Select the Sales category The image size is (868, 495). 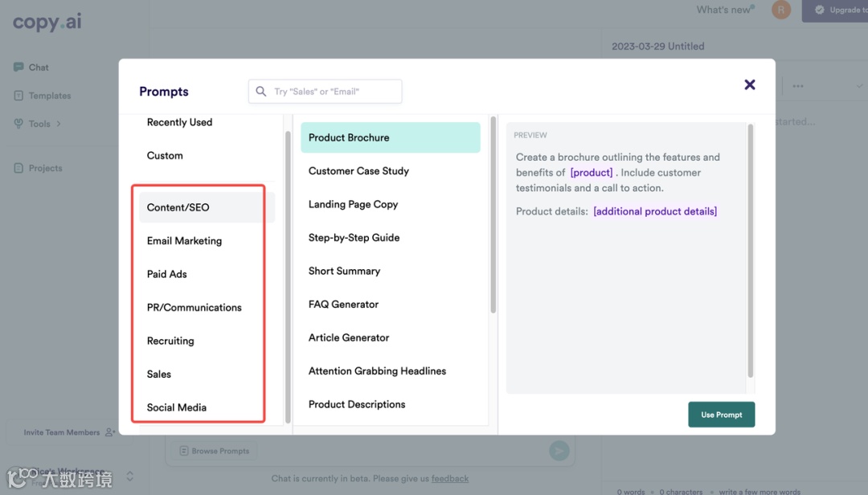159,374
